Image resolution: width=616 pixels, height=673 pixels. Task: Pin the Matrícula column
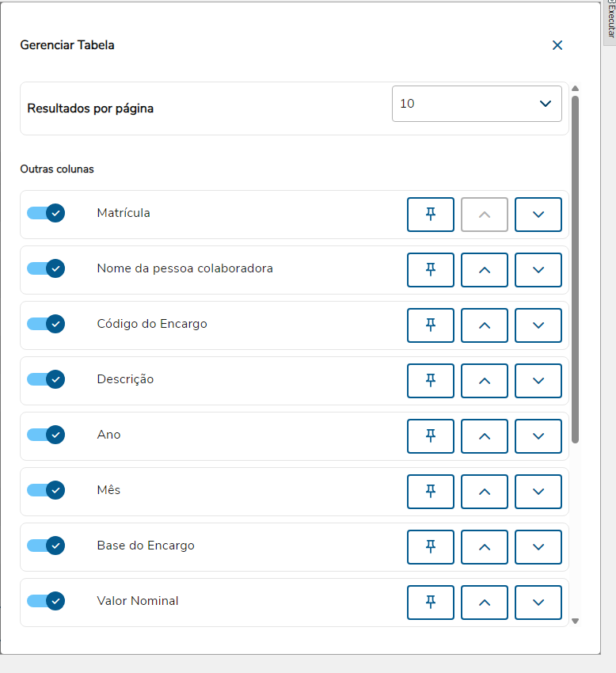(431, 215)
